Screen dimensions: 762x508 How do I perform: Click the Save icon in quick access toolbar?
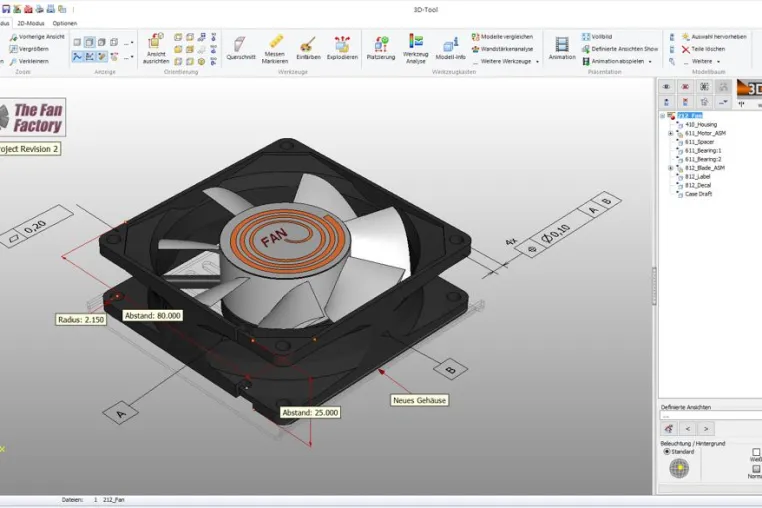click(6, 9)
